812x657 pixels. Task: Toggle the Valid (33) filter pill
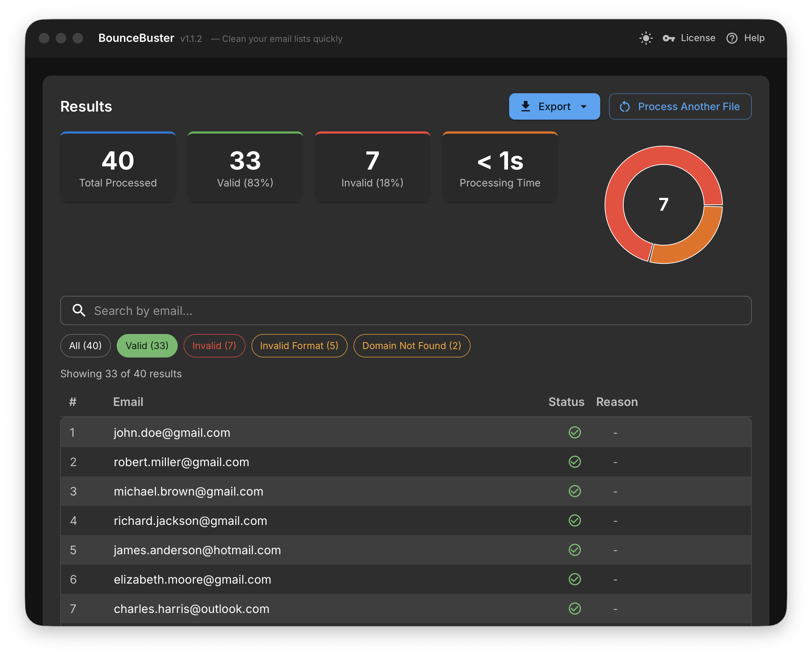[147, 345]
